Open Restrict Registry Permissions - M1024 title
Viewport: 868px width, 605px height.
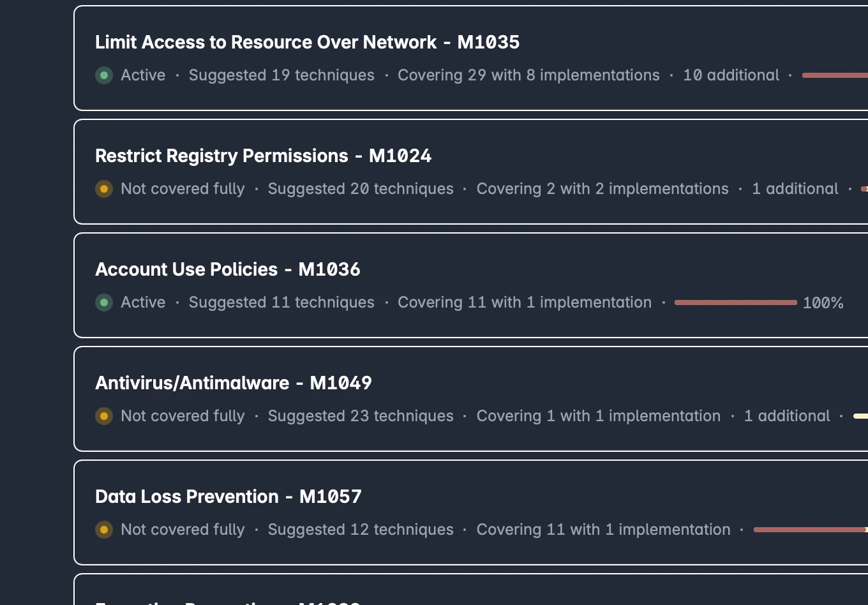[263, 156]
